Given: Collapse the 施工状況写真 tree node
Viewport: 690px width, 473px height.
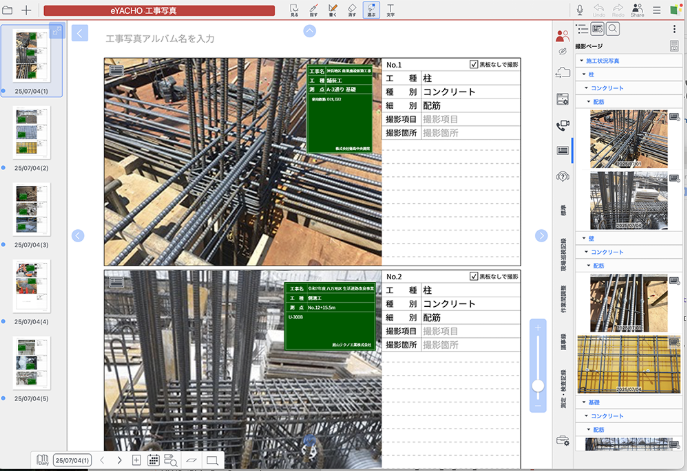Looking at the screenshot, I should pos(580,61).
